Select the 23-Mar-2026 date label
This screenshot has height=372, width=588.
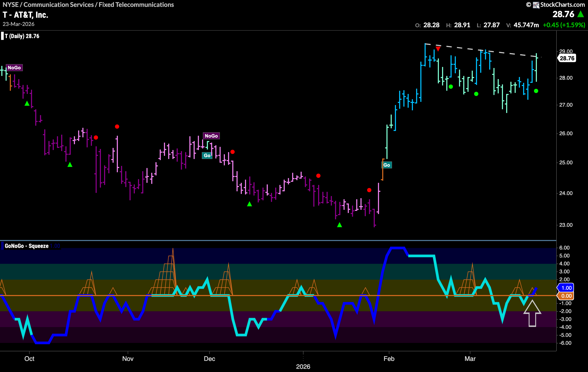coord(19,24)
